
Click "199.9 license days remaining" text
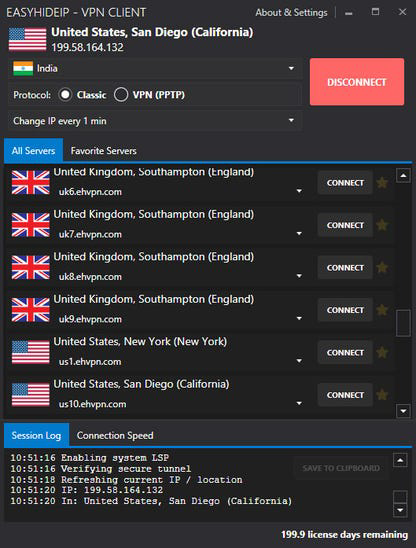[344, 535]
